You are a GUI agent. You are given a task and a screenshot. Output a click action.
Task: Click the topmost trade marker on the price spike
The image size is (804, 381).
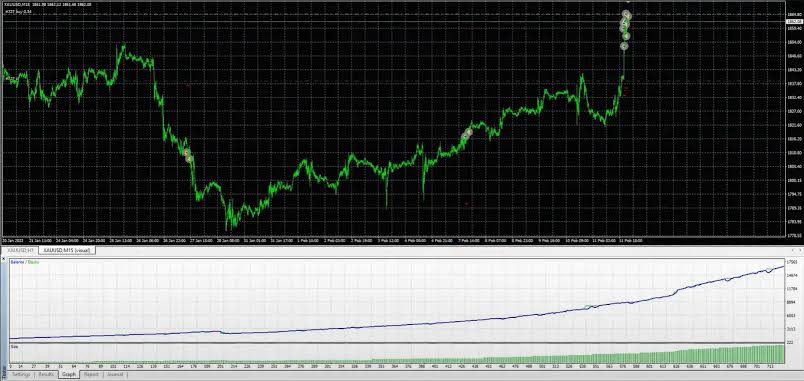point(627,15)
